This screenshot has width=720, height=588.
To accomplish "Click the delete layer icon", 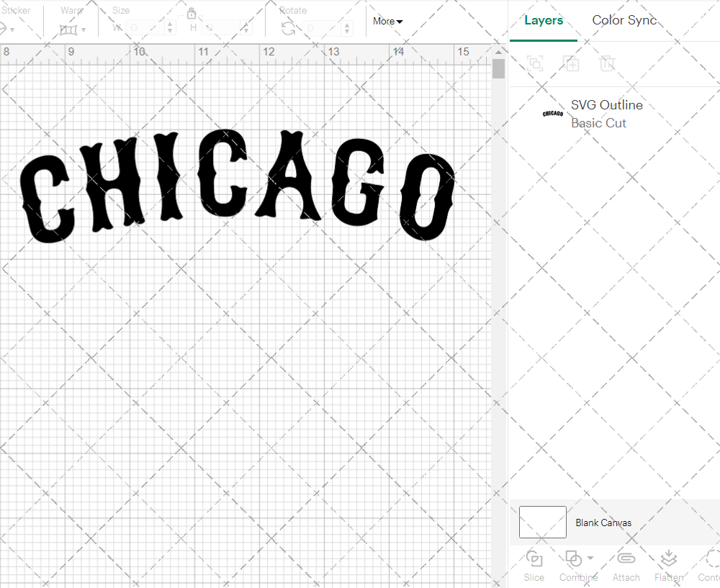I will (607, 63).
